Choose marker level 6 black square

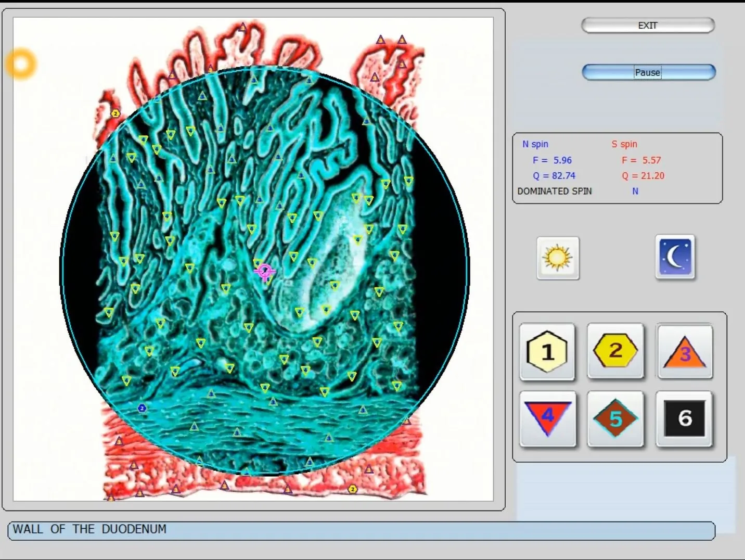685,419
